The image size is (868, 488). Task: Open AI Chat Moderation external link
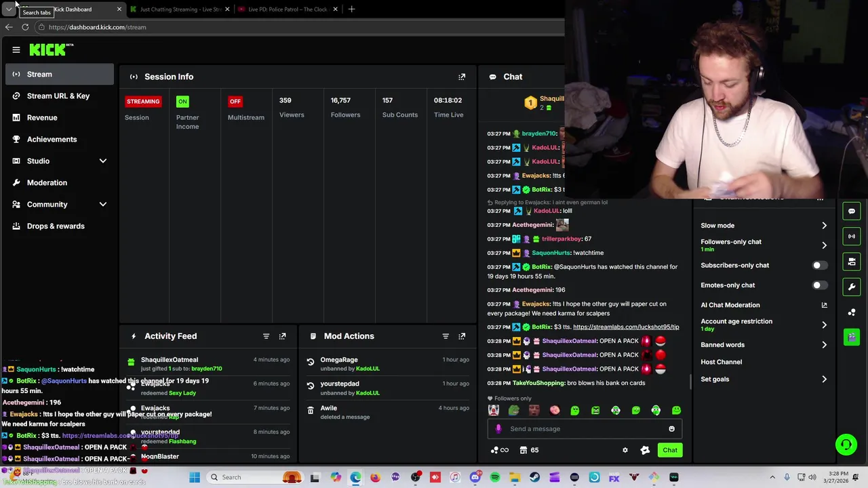pos(824,305)
